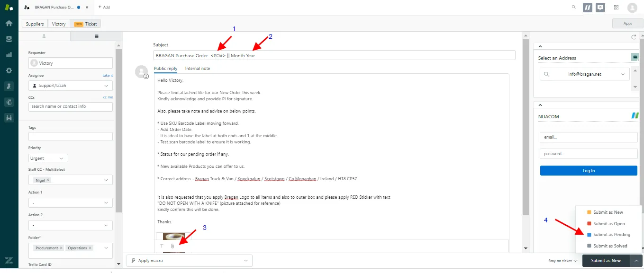Image resolution: width=644 pixels, height=273 pixels.
Task: Click into the Subject field
Action: pyautogui.click(x=334, y=55)
